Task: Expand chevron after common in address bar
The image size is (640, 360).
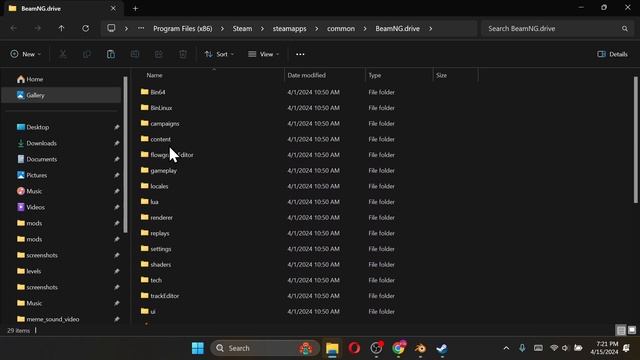Action: tap(365, 29)
